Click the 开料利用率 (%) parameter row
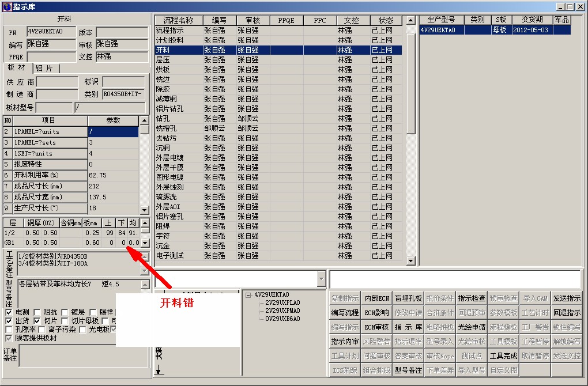This screenshot has width=588, height=386. (x=71, y=175)
